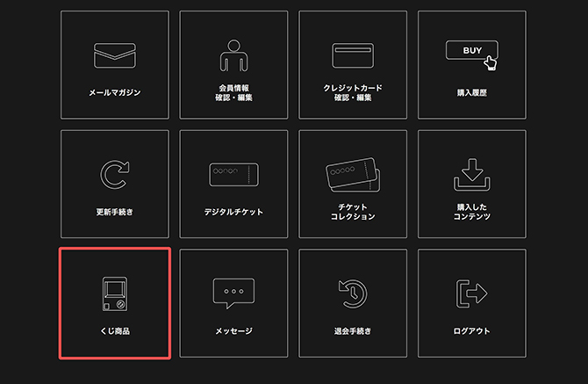This screenshot has width=588, height=384.
Task: Click the BUY purchase history icon
Action: tap(472, 55)
